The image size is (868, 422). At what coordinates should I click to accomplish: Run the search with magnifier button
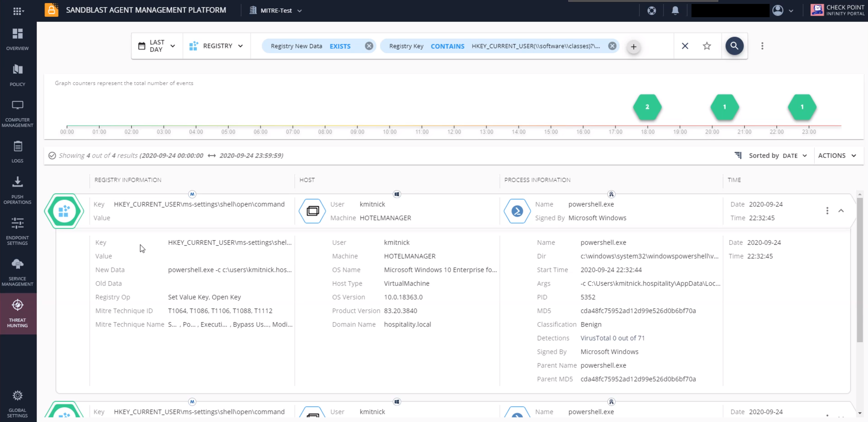[734, 46]
